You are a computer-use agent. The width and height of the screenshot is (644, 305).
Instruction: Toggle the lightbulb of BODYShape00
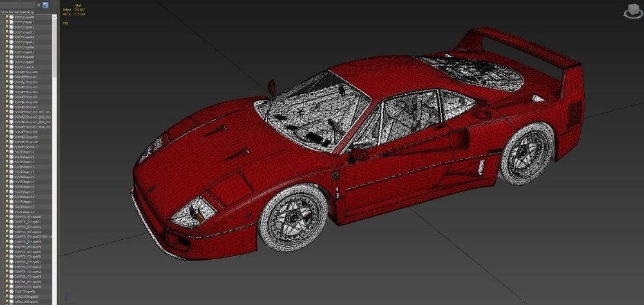[7, 17]
